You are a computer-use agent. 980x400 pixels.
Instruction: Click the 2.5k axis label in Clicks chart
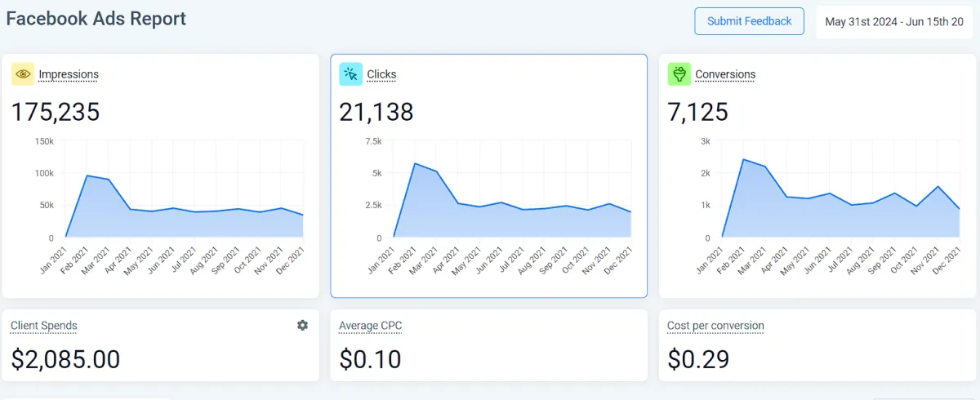(x=372, y=205)
